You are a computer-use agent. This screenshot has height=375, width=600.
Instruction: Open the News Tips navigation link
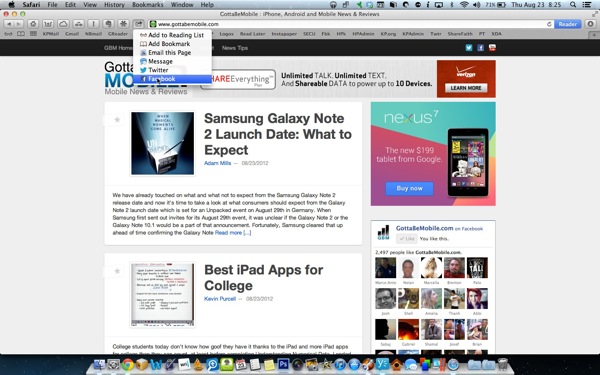coord(235,48)
